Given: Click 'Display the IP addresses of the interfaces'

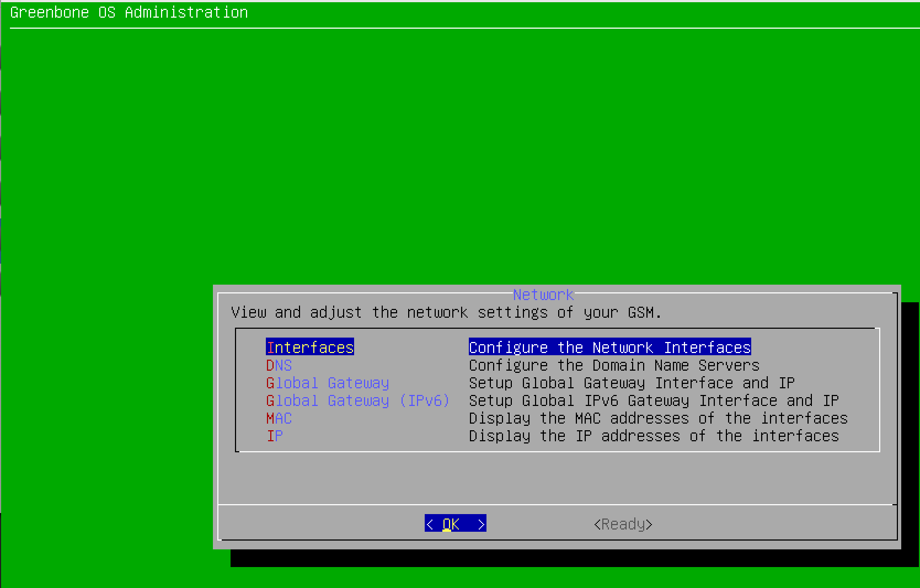Looking at the screenshot, I should 654,436.
